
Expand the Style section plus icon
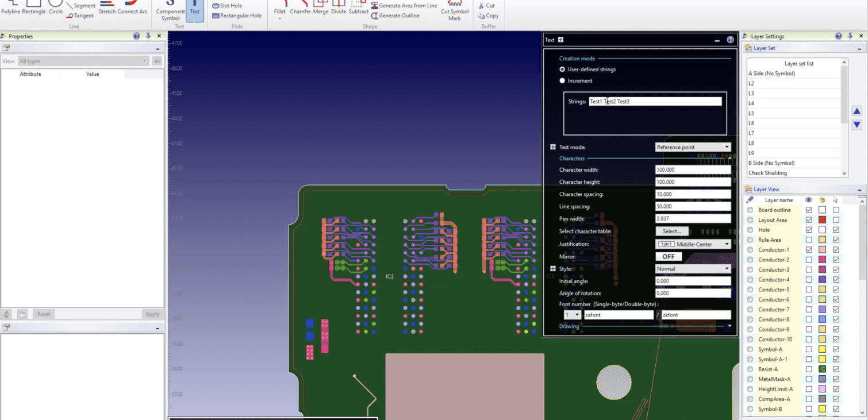[x=553, y=269]
